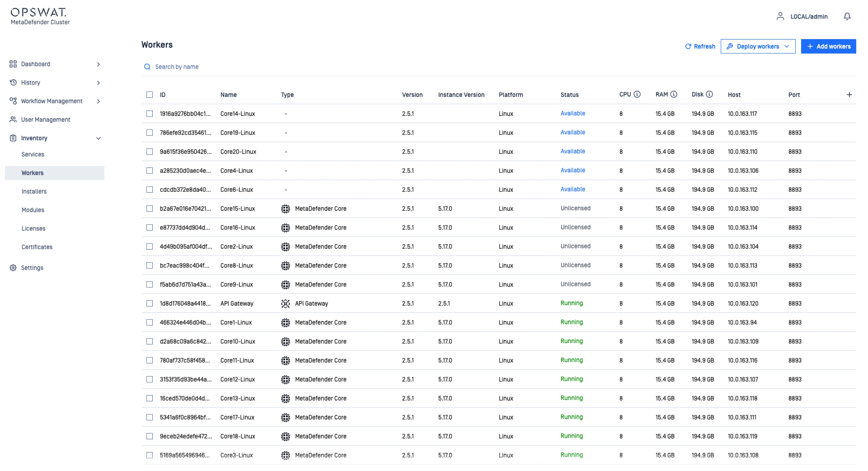Image resolution: width=868 pixels, height=471 pixels.
Task: Click the Add workers button
Action: point(828,47)
